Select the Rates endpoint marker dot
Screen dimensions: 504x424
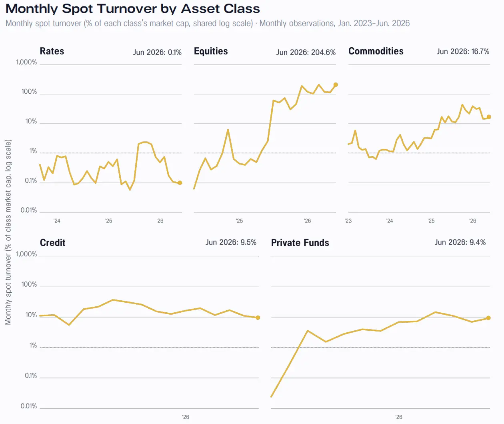click(x=180, y=183)
